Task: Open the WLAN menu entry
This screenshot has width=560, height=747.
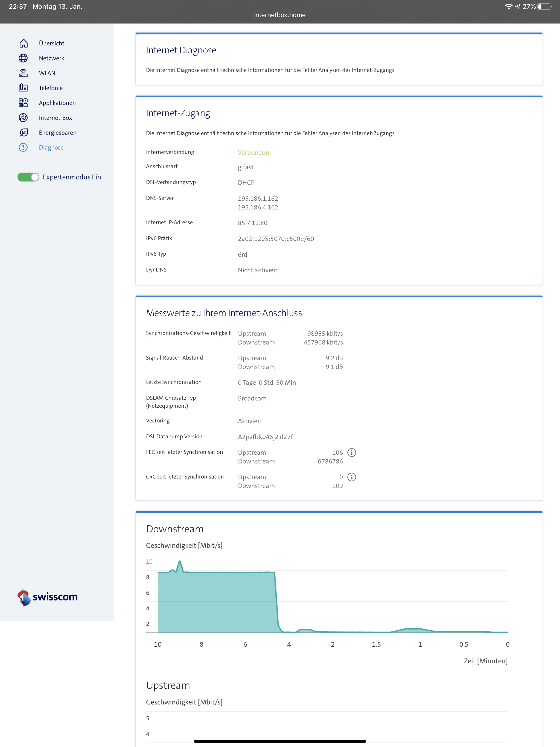Action: 47,73
